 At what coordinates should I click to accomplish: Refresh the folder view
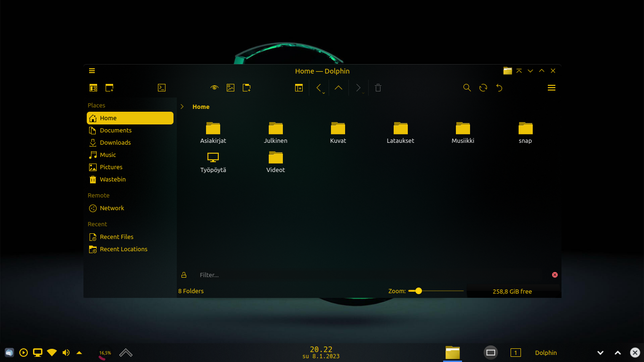(x=483, y=88)
